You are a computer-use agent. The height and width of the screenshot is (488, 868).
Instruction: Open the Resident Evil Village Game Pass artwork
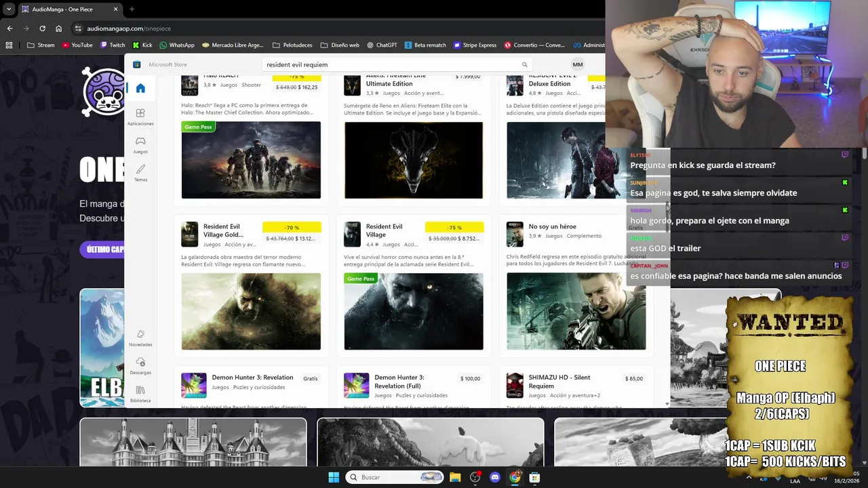(x=414, y=311)
